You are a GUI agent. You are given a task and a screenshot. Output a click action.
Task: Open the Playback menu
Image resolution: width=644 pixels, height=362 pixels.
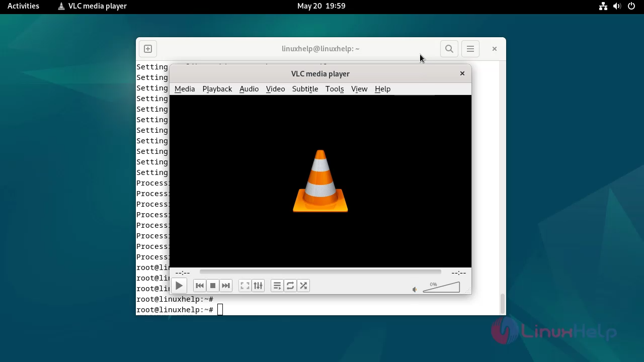[217, 88]
